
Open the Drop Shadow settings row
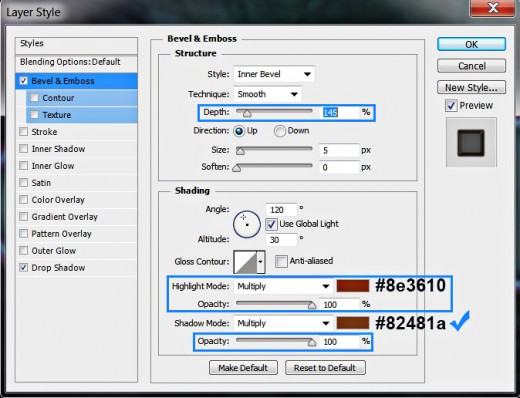[76, 267]
